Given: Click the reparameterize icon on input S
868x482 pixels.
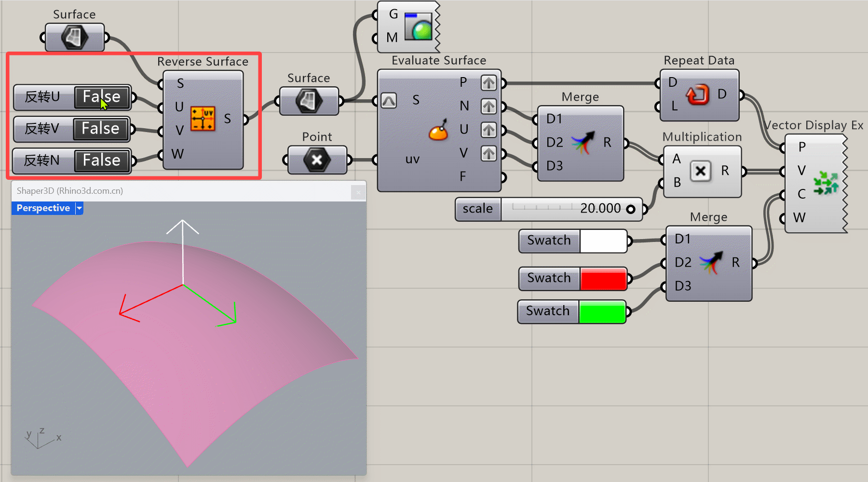Looking at the screenshot, I should pos(389,100).
